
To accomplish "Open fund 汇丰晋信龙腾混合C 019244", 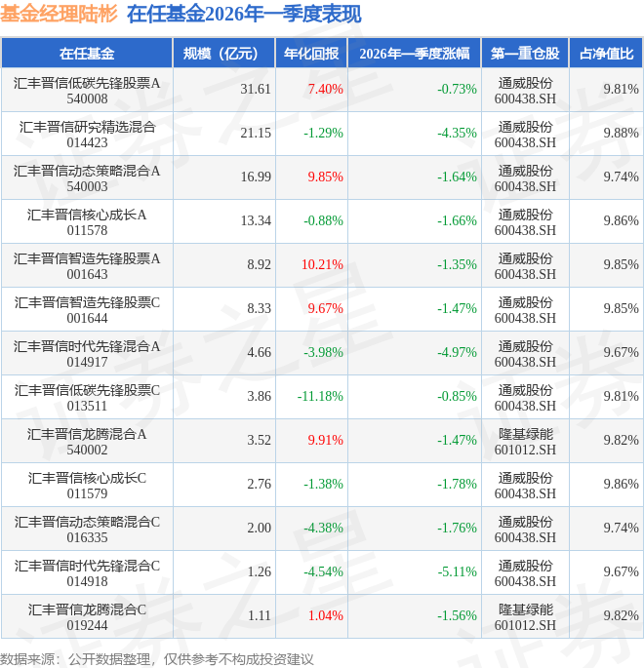I will pyautogui.click(x=87, y=617).
